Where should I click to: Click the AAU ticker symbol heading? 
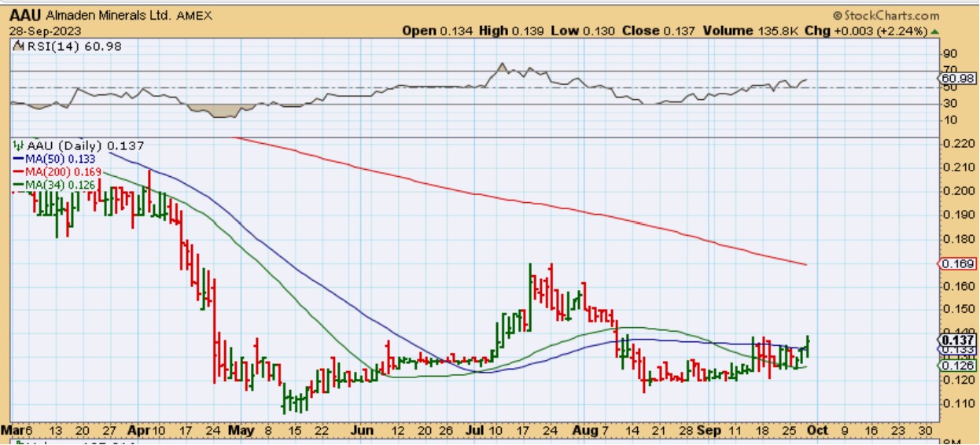click(x=24, y=15)
